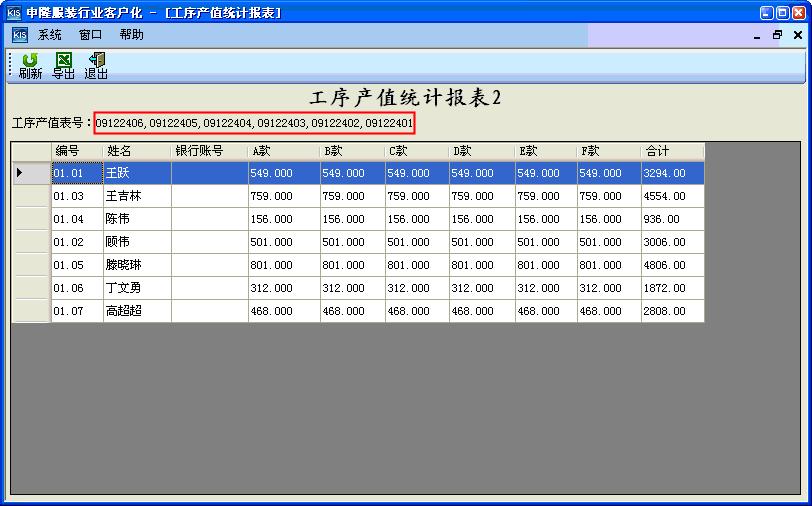812x506 pixels.
Task: Open the 窗口 (Window) menu
Action: point(91,35)
